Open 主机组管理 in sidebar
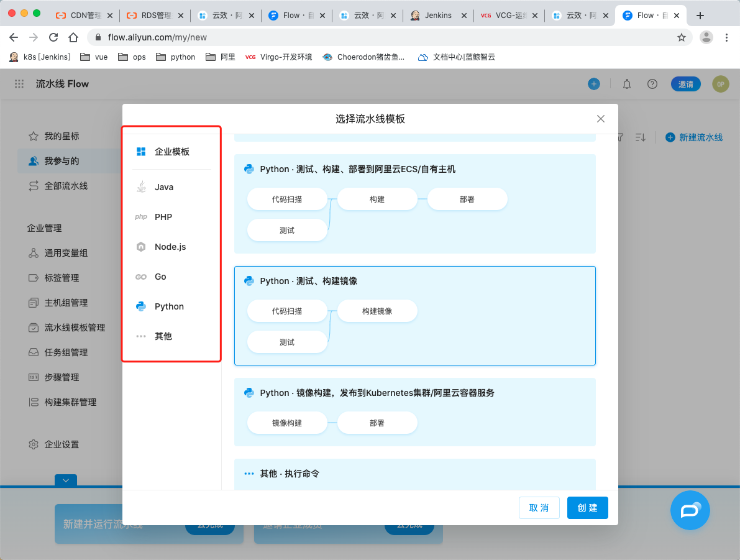The image size is (740, 560). 58,303
